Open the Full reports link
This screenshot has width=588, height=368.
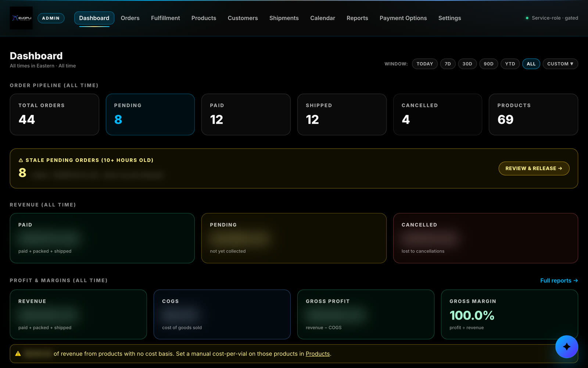pos(559,280)
